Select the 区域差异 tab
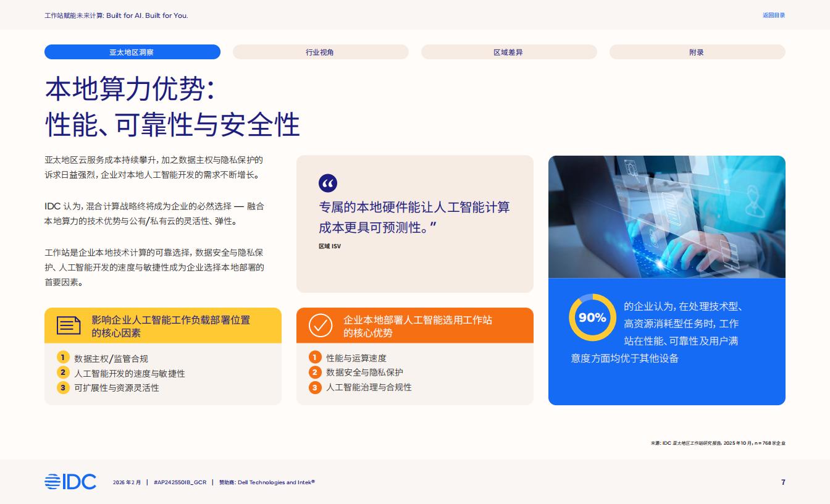 coord(509,52)
